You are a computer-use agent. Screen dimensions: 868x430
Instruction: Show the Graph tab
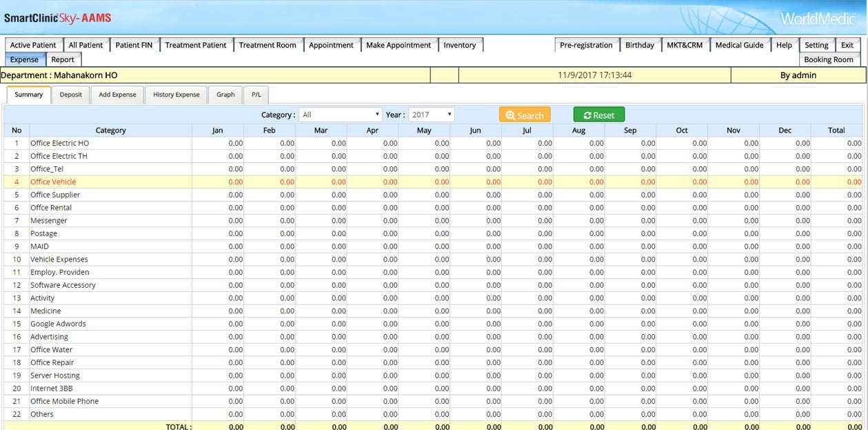(225, 95)
